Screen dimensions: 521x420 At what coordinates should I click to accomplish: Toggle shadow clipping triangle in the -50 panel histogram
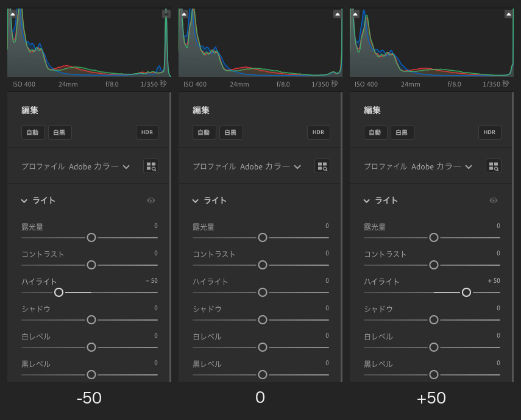tap(13, 14)
